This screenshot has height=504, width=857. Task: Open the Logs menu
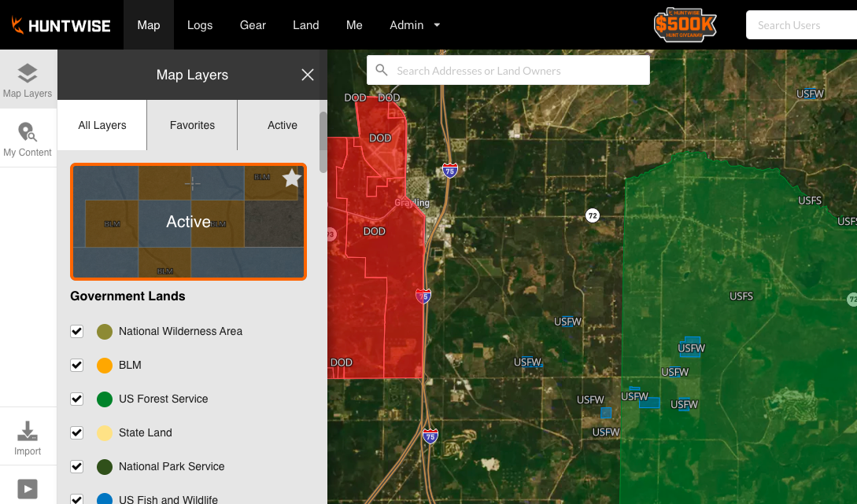(x=199, y=25)
